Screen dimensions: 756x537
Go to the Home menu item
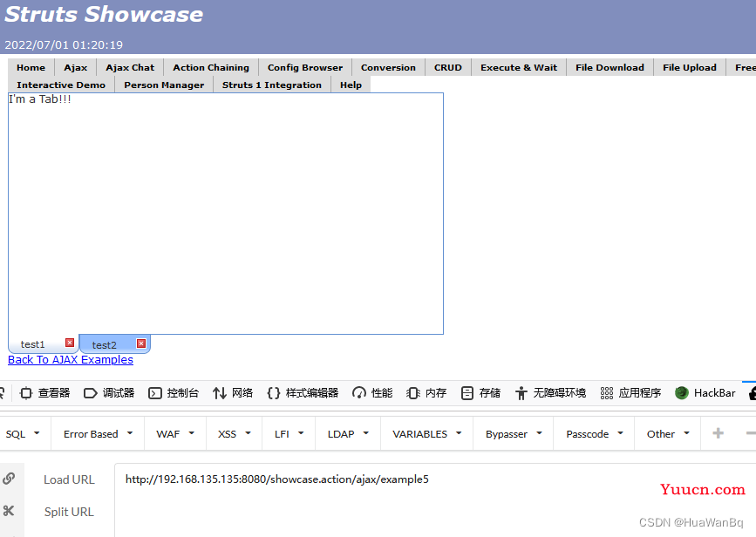[x=31, y=67]
